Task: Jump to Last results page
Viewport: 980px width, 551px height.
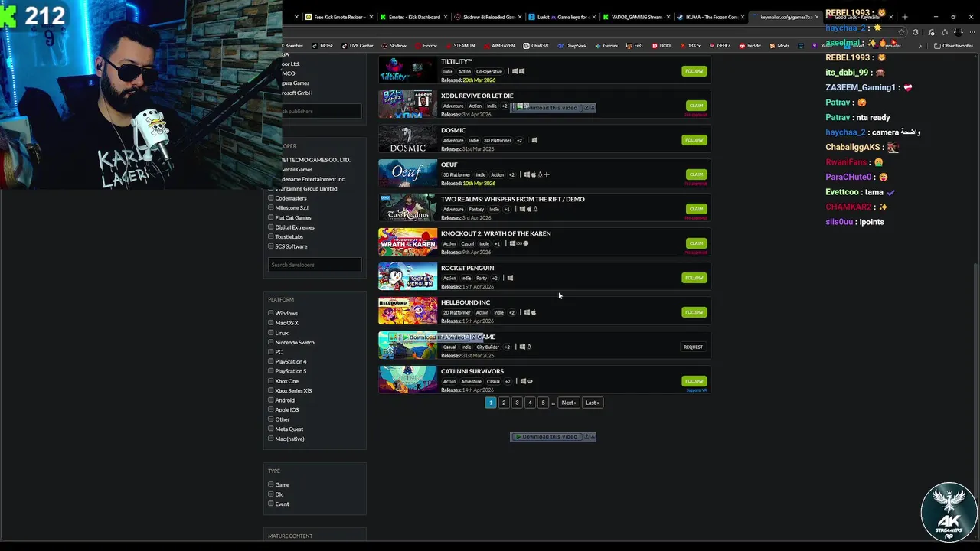Action: (593, 403)
